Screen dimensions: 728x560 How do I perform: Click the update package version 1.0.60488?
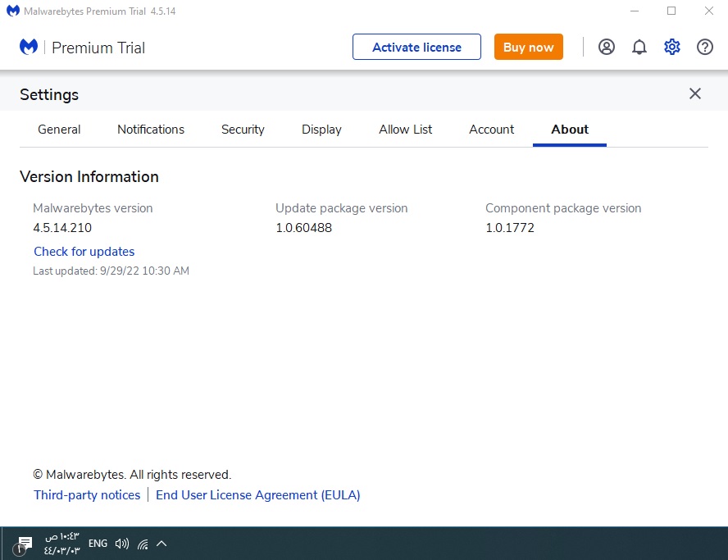(303, 228)
